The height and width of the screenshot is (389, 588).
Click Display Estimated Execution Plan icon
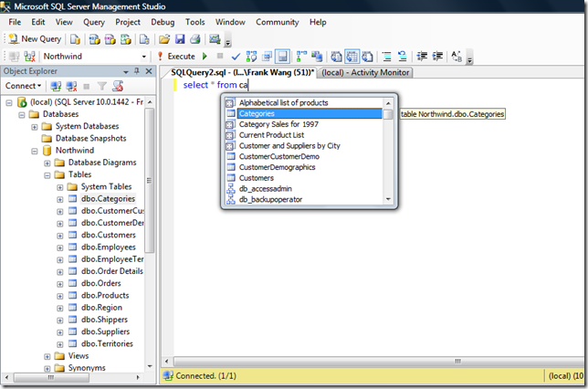click(251, 57)
